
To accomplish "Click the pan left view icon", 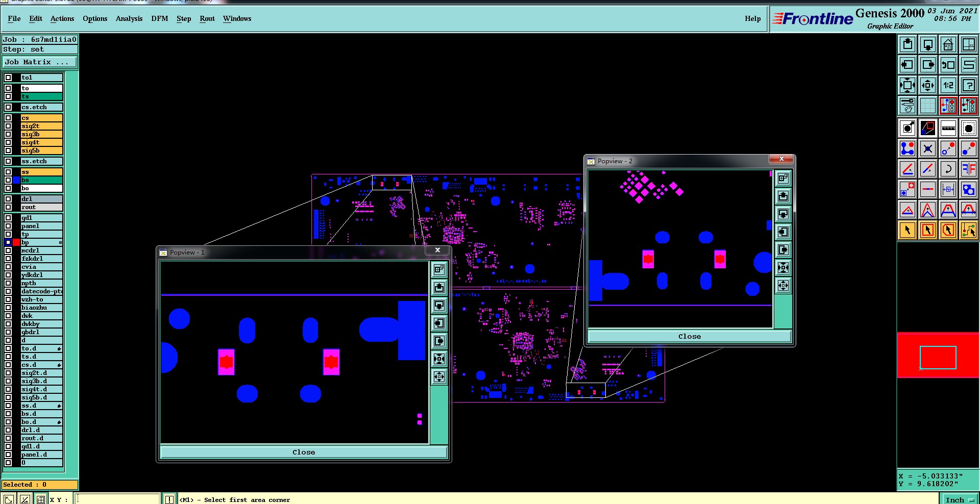I will pos(908,65).
